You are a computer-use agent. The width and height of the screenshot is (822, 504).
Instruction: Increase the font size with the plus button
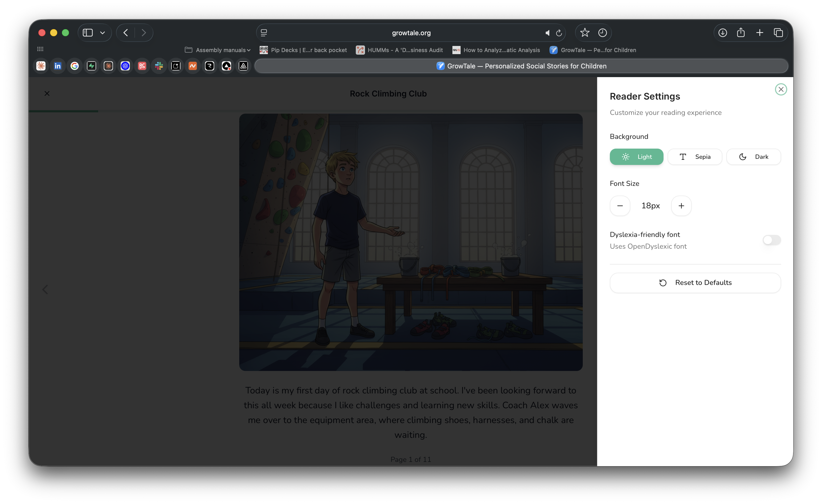tap(681, 206)
